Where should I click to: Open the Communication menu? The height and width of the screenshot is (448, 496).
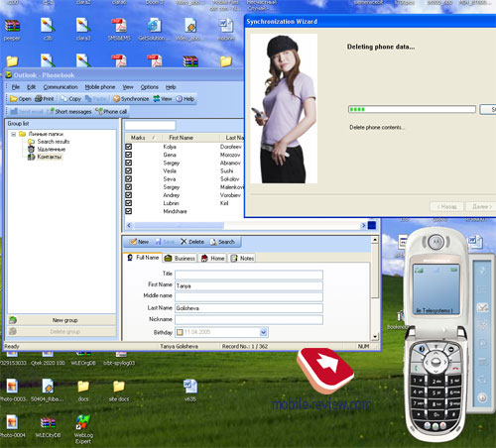pyautogui.click(x=61, y=87)
